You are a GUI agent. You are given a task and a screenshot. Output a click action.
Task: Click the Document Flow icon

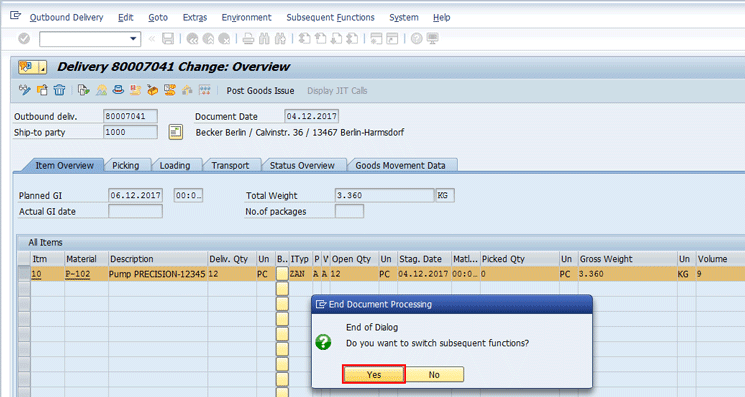pos(84,90)
